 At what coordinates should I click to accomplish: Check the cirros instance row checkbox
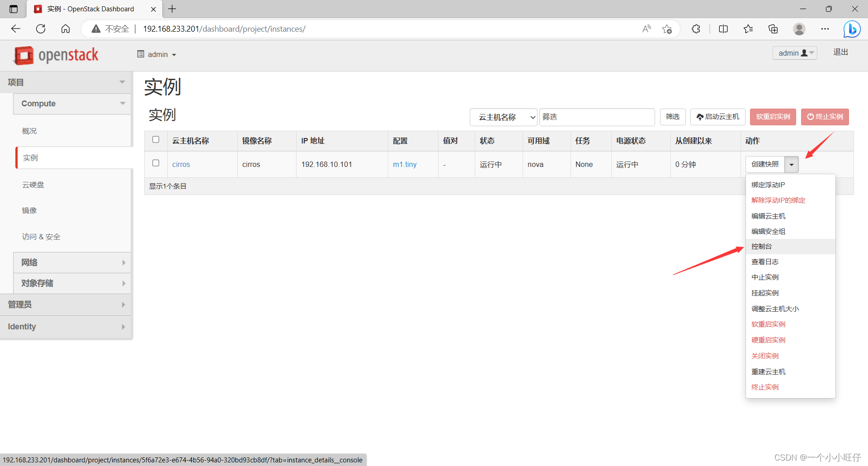click(x=156, y=163)
